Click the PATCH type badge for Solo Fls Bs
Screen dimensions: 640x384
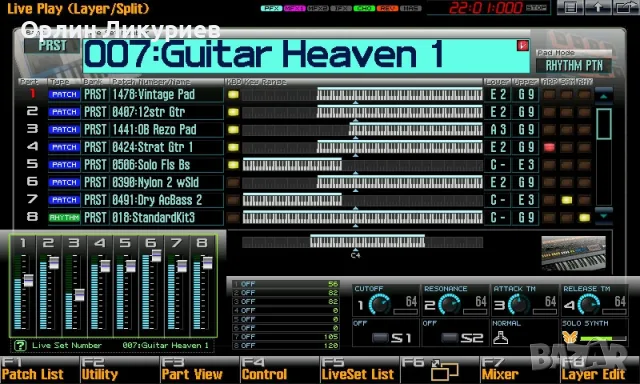pyautogui.click(x=64, y=165)
